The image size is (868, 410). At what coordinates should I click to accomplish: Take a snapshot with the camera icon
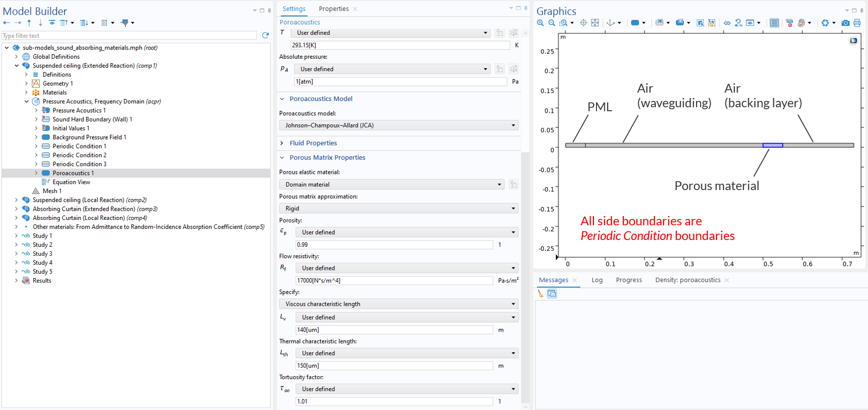pyautogui.click(x=845, y=23)
